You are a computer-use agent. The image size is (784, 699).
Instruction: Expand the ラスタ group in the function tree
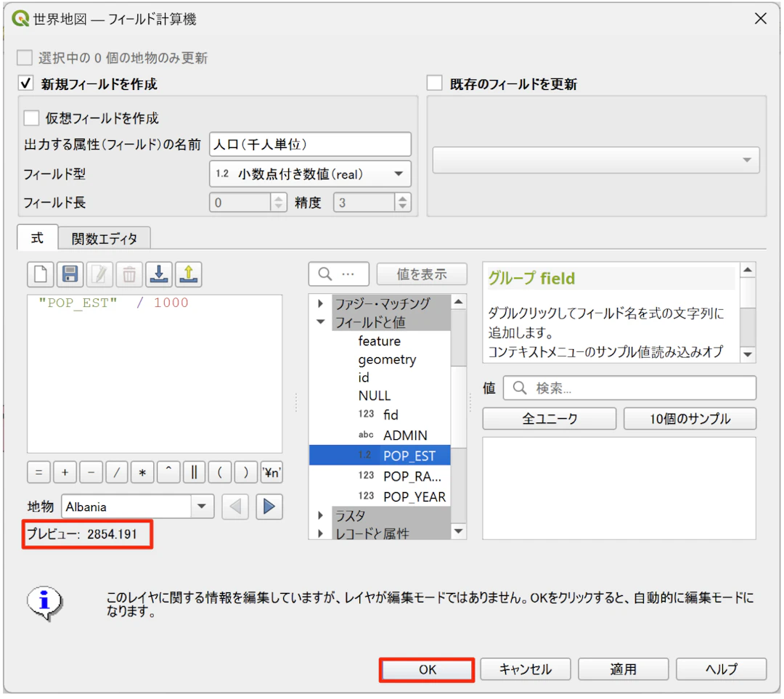pos(321,515)
